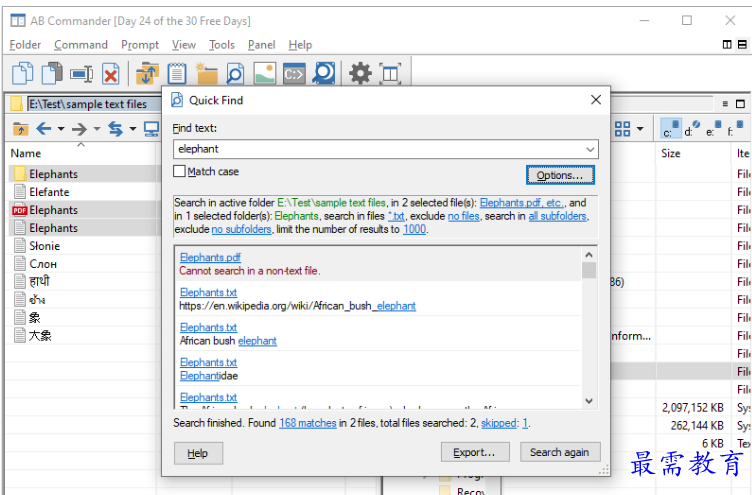Select drive d: in right panel
The height and width of the screenshot is (495, 752).
click(x=692, y=128)
